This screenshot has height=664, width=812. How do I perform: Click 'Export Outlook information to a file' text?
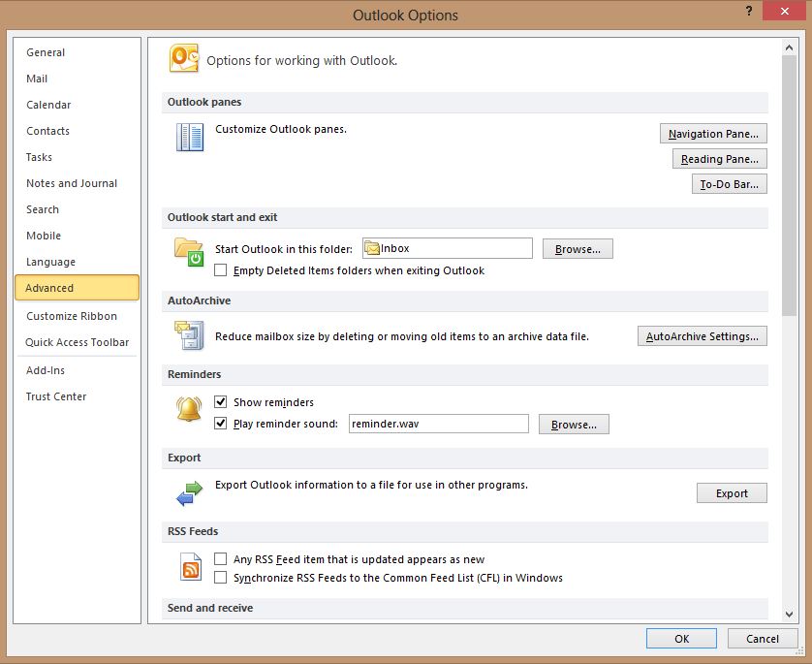[x=371, y=485]
